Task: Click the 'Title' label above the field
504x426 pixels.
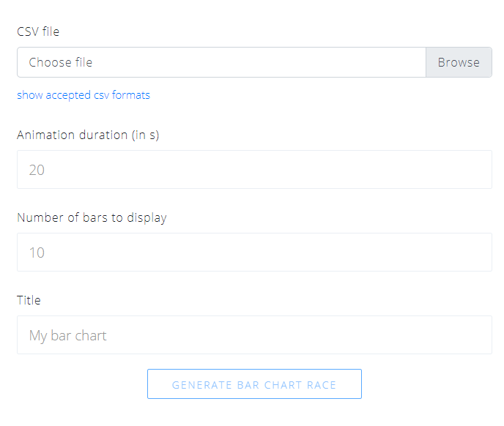Action: click(29, 300)
